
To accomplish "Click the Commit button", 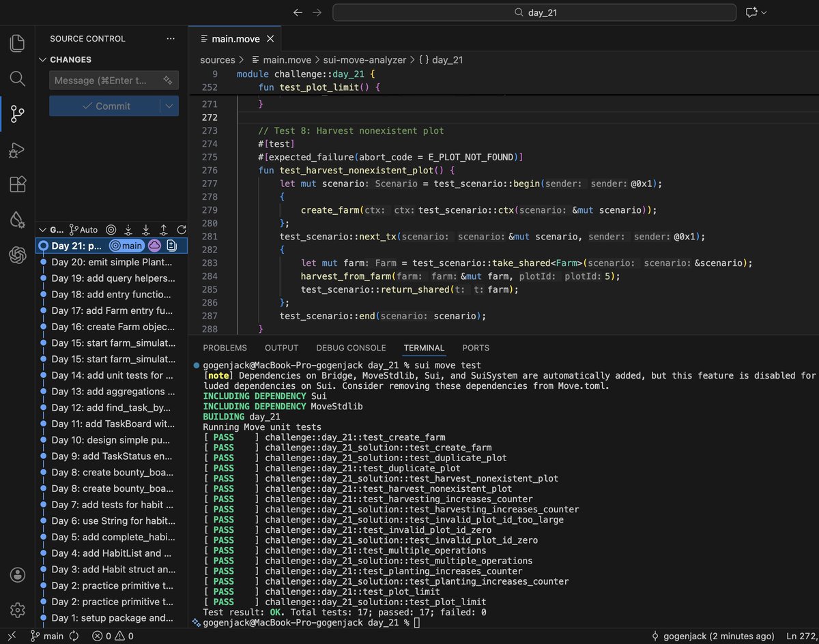I will [105, 106].
